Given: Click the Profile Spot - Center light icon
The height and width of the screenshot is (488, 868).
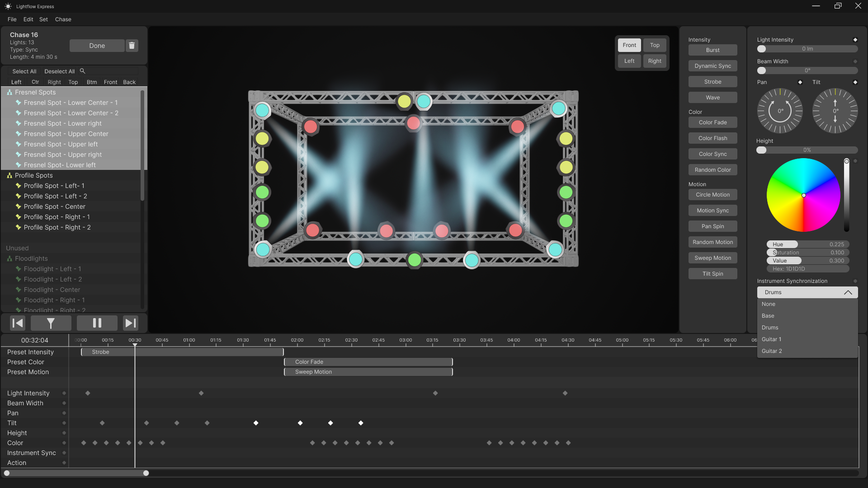Looking at the screenshot, I should tap(19, 206).
